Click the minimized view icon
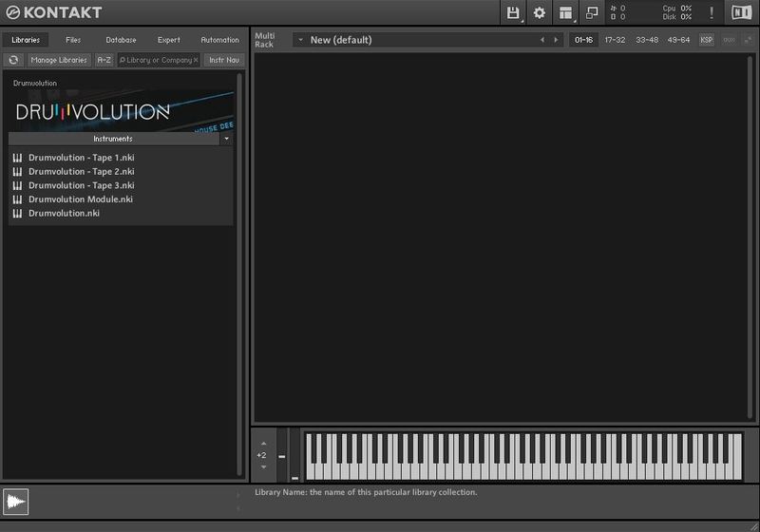760x532 pixels. point(592,12)
